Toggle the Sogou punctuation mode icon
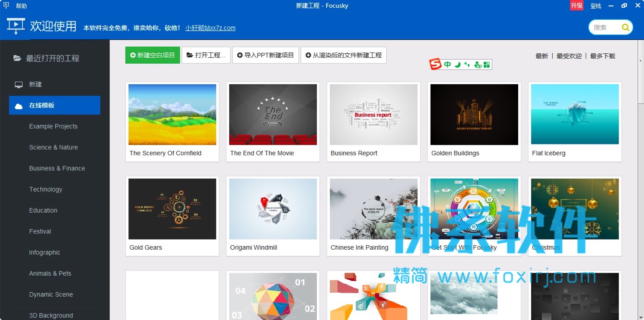644x320 pixels. 467,65
